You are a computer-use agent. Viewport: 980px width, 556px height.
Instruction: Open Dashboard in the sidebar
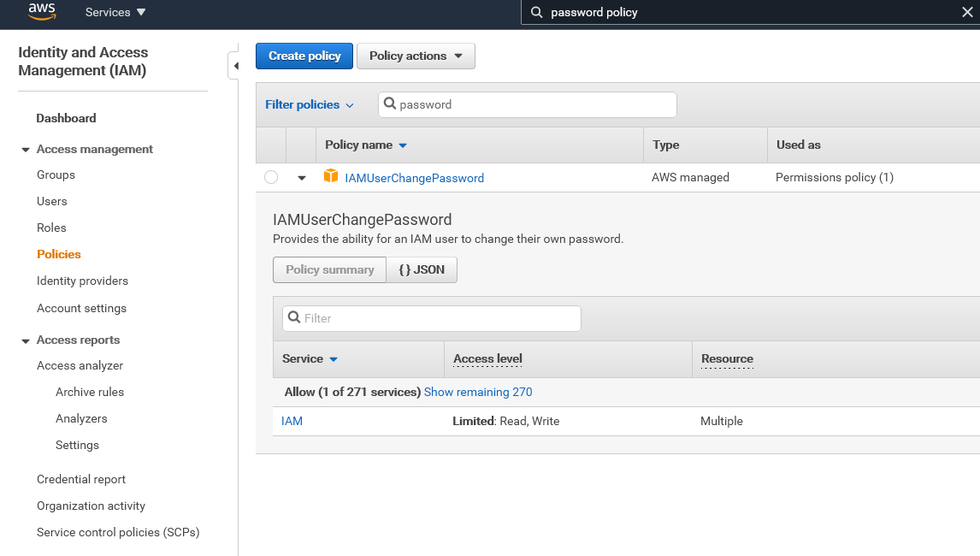point(66,118)
